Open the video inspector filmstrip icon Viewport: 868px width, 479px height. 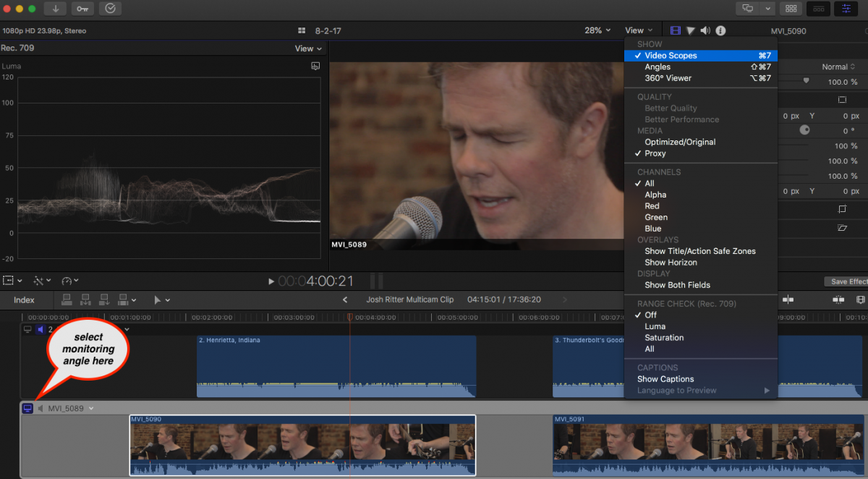(676, 30)
